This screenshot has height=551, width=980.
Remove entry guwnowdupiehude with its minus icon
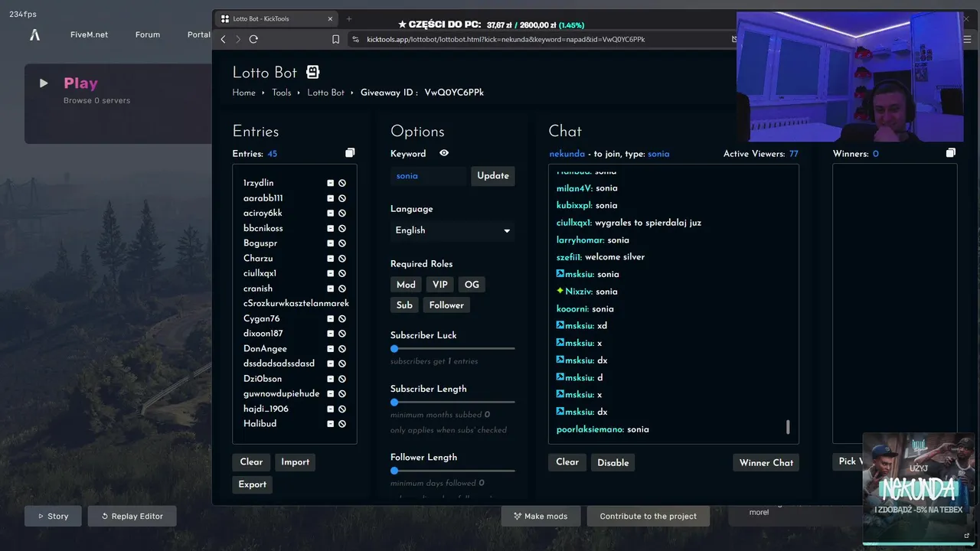331,393
